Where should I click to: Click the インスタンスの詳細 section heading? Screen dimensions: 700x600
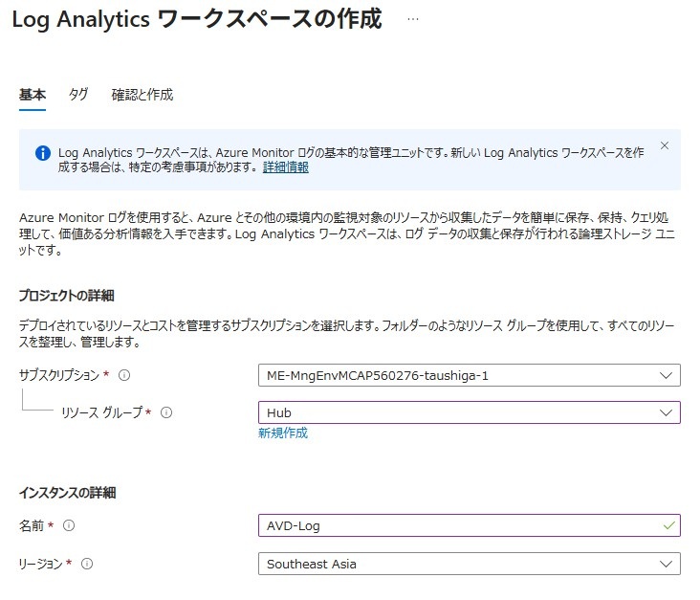tap(67, 493)
